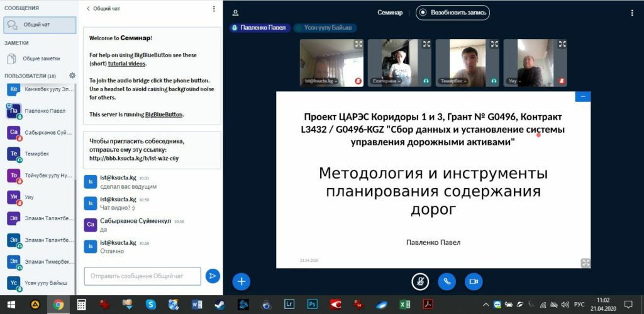Click the send message arrow button
The width and height of the screenshot is (644, 314).
(x=213, y=276)
